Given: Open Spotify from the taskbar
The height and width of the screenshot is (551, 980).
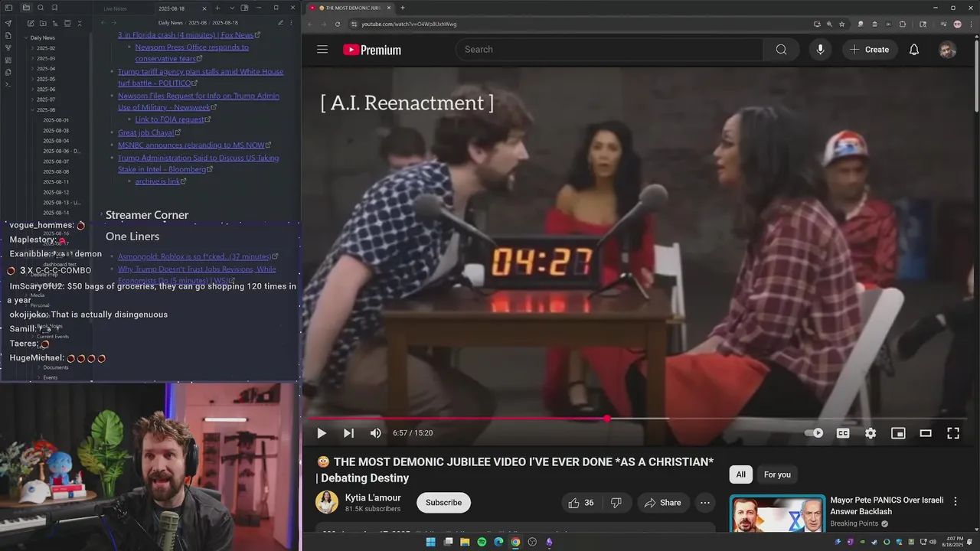Looking at the screenshot, I should 482,542.
